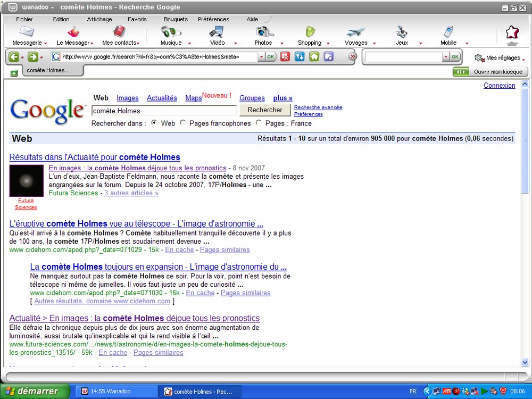Click the comet news thumbnail image

point(27,180)
